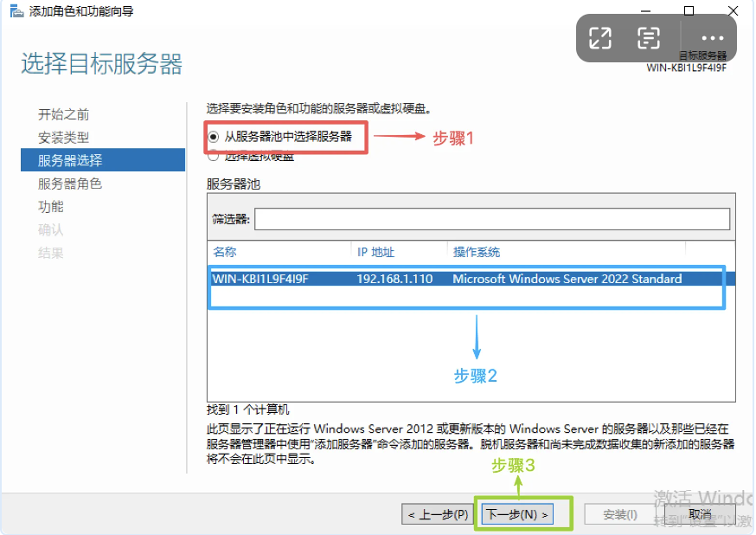Choose the 选择虚拟硬盘 radio option
The width and height of the screenshot is (756, 535).
(x=213, y=157)
